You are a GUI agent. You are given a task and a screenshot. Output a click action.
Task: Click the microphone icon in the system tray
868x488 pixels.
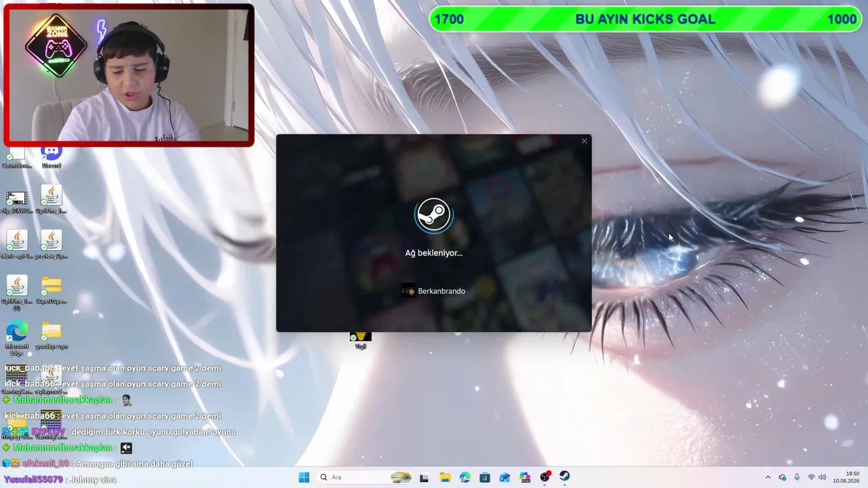click(797, 477)
